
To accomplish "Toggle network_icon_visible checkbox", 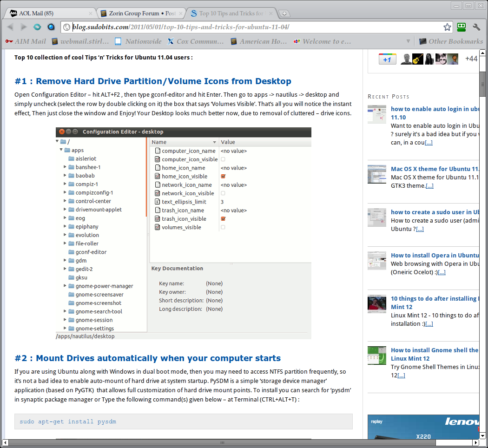I will [x=223, y=193].
